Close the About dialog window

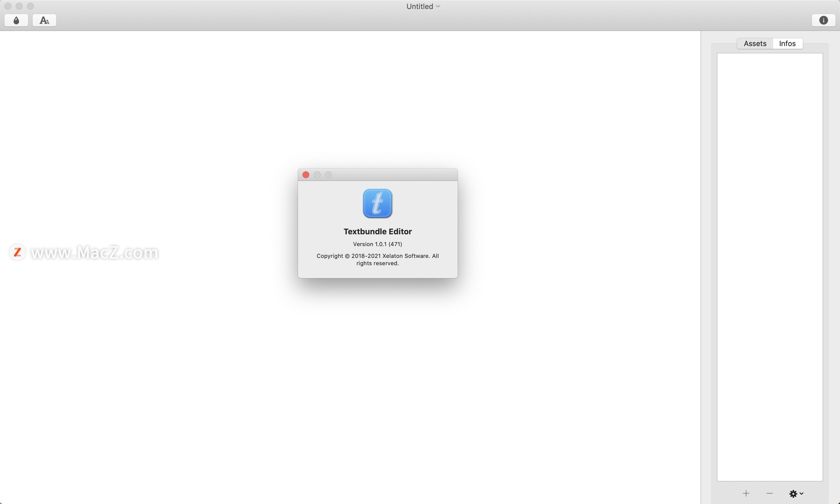tap(306, 174)
